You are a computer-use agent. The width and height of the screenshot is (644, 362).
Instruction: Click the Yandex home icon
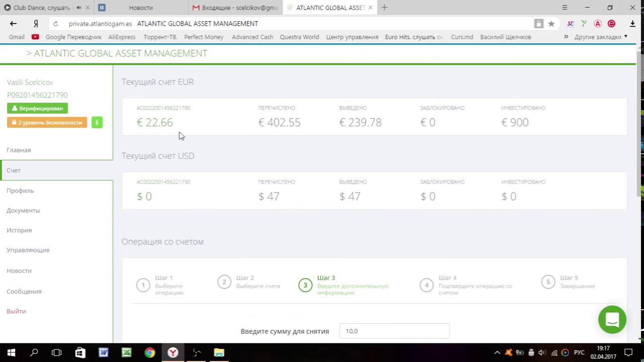pyautogui.click(x=36, y=24)
